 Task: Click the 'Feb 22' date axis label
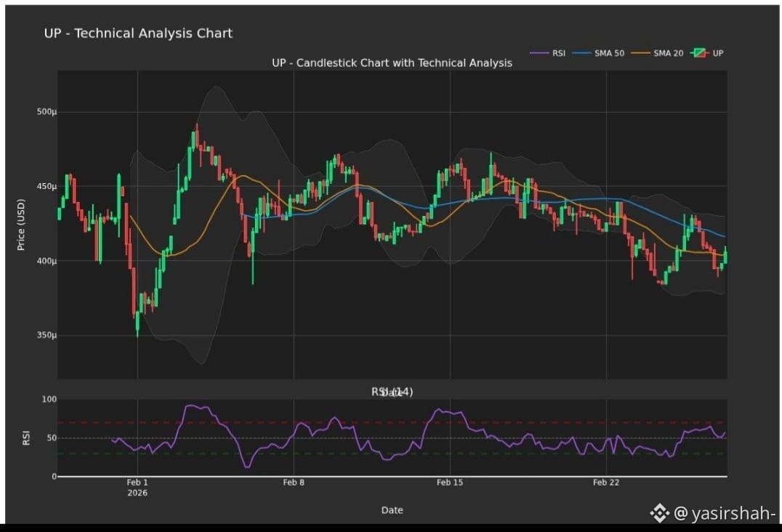pyautogui.click(x=606, y=483)
